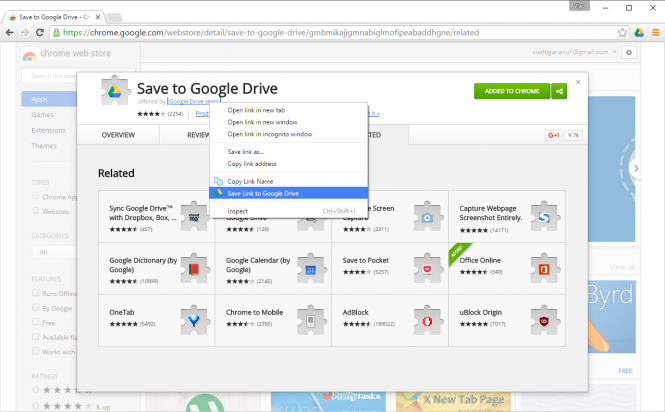Bookmark page with star icon

[x=622, y=33]
